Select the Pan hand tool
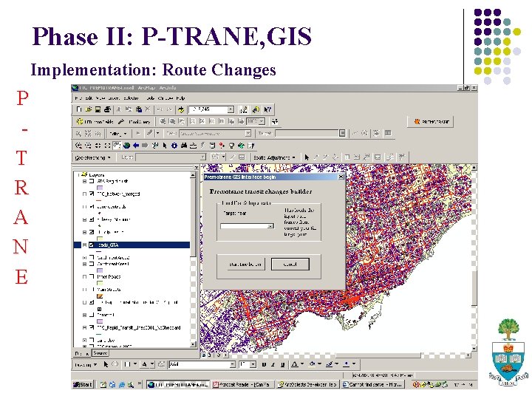The height and width of the screenshot is (399, 532). tap(117, 146)
